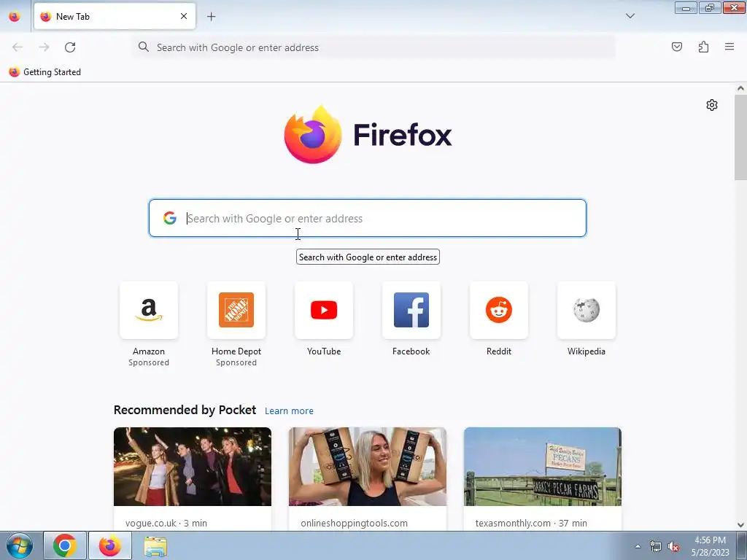The image size is (747, 560).
Task: Open the Firefox application menu
Action: pyautogui.click(x=729, y=47)
